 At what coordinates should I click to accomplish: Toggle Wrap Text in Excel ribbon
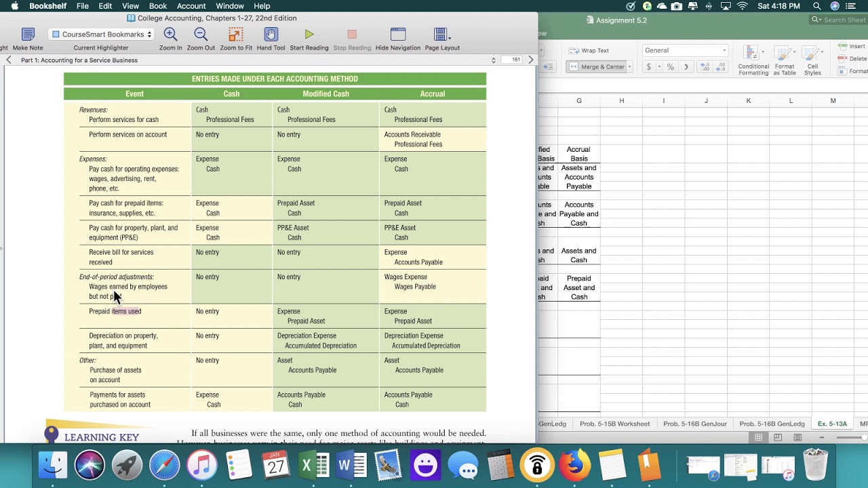coord(589,50)
